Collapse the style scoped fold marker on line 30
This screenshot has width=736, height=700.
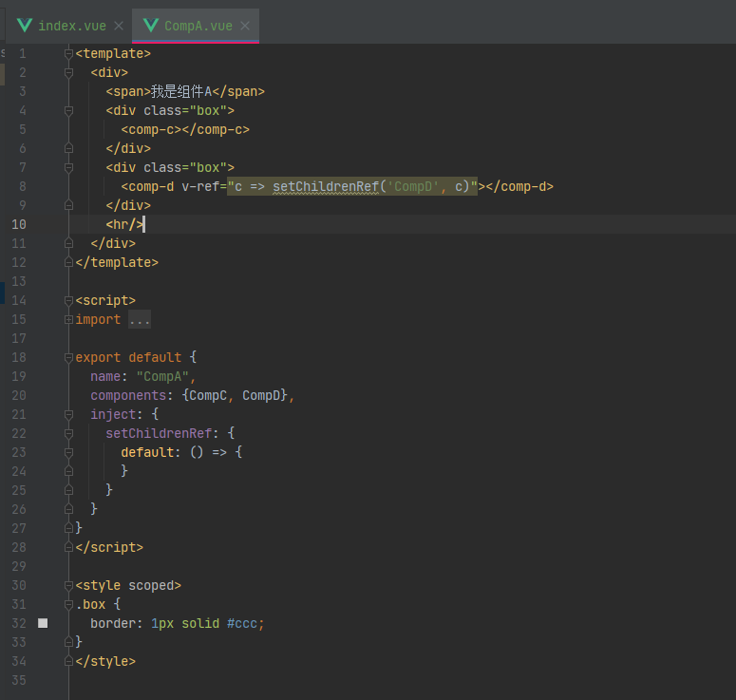[x=68, y=585]
